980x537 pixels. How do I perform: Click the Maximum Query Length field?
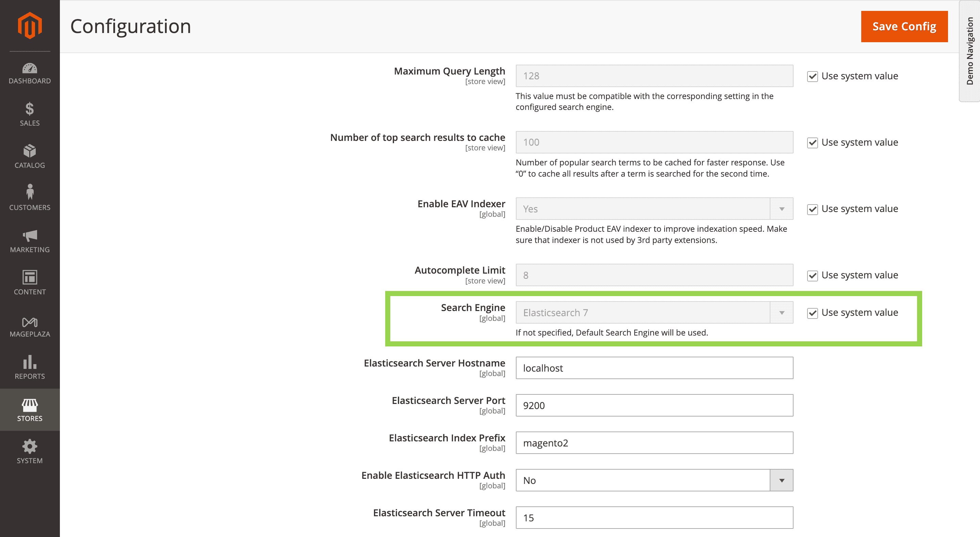tap(654, 76)
